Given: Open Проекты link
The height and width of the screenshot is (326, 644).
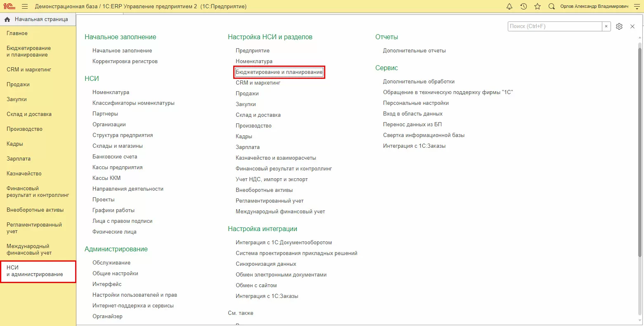Looking at the screenshot, I should 104,200.
